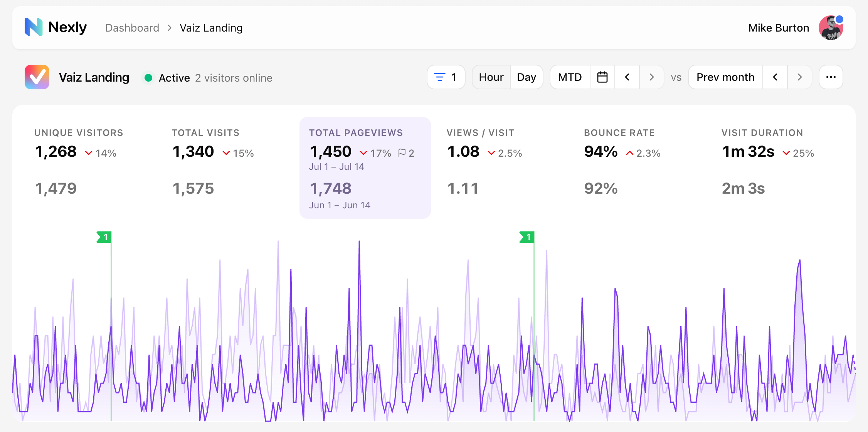
Task: Go to Dashboard breadcrumb link
Action: tap(132, 28)
